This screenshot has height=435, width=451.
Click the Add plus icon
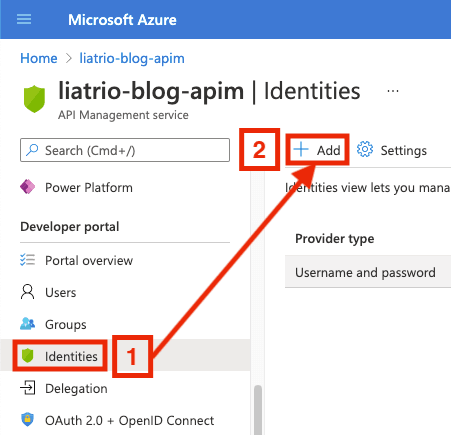coord(301,149)
